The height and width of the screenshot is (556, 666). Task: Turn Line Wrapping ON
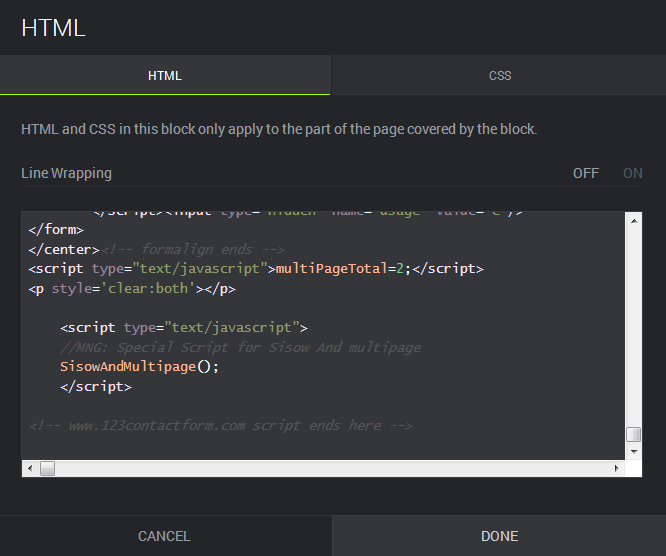[x=632, y=173]
